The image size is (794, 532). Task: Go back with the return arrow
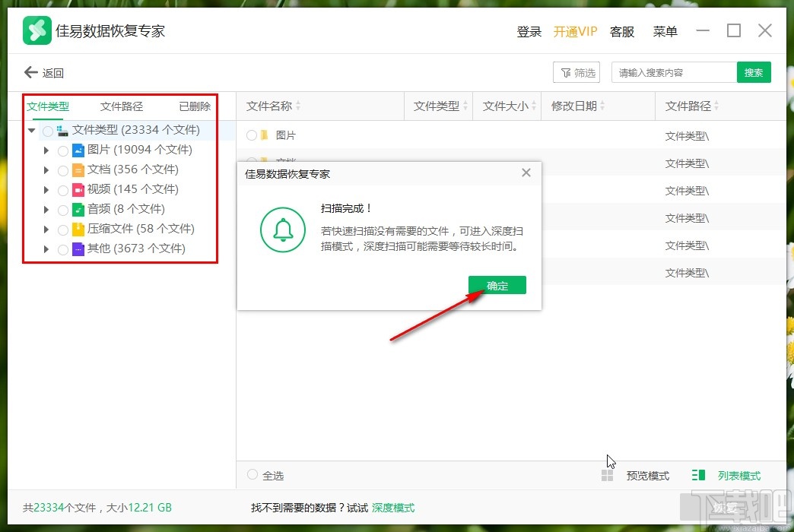[x=31, y=72]
